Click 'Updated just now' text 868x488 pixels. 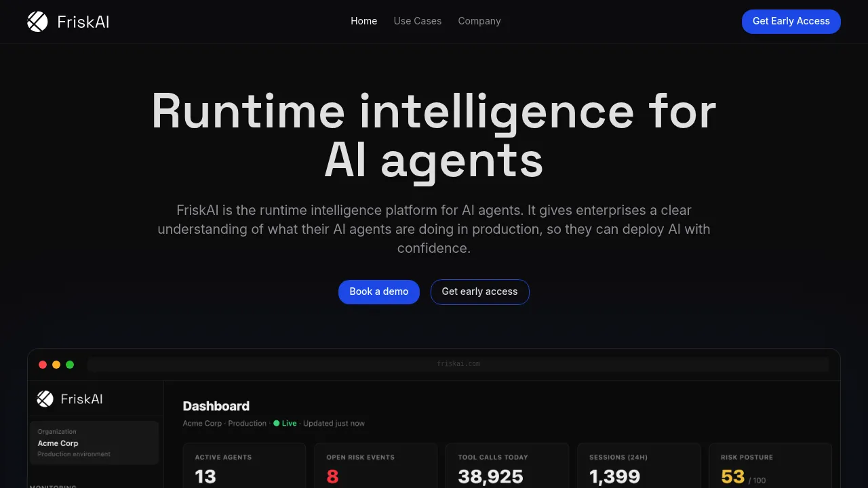tap(334, 423)
